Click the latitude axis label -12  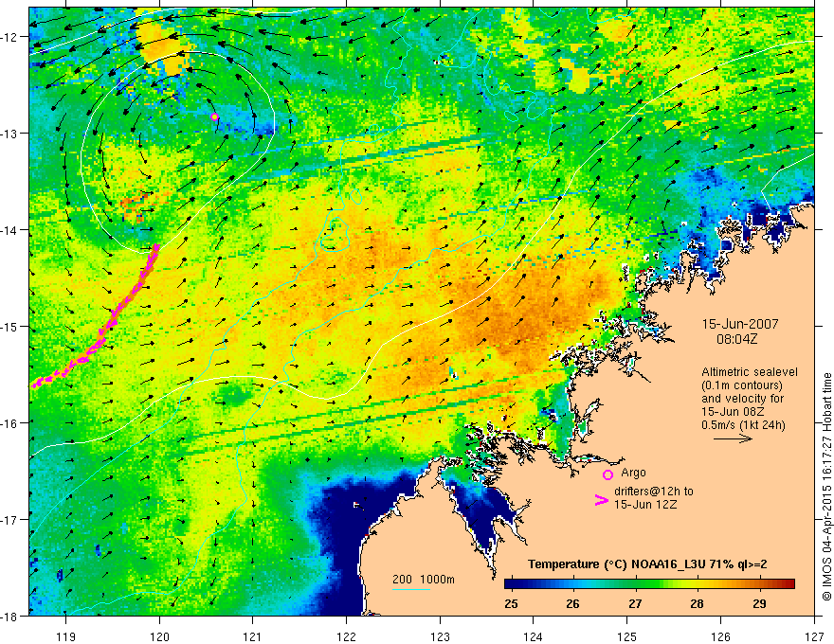pos(9,37)
